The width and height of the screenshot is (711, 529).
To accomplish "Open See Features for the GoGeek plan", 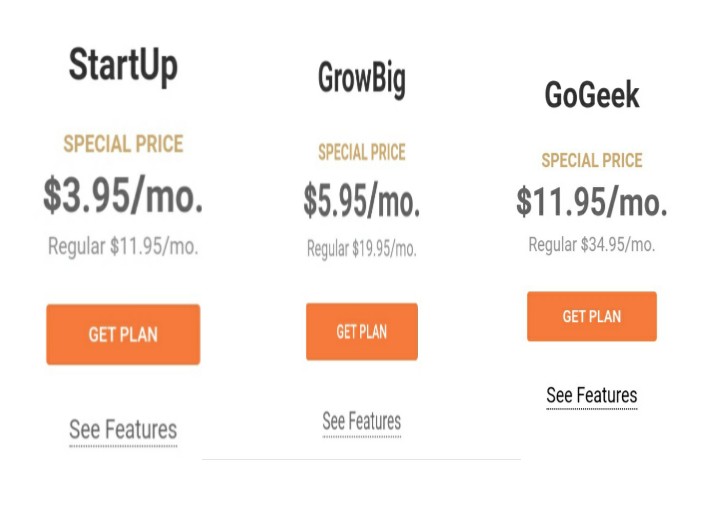I will pyautogui.click(x=592, y=395).
